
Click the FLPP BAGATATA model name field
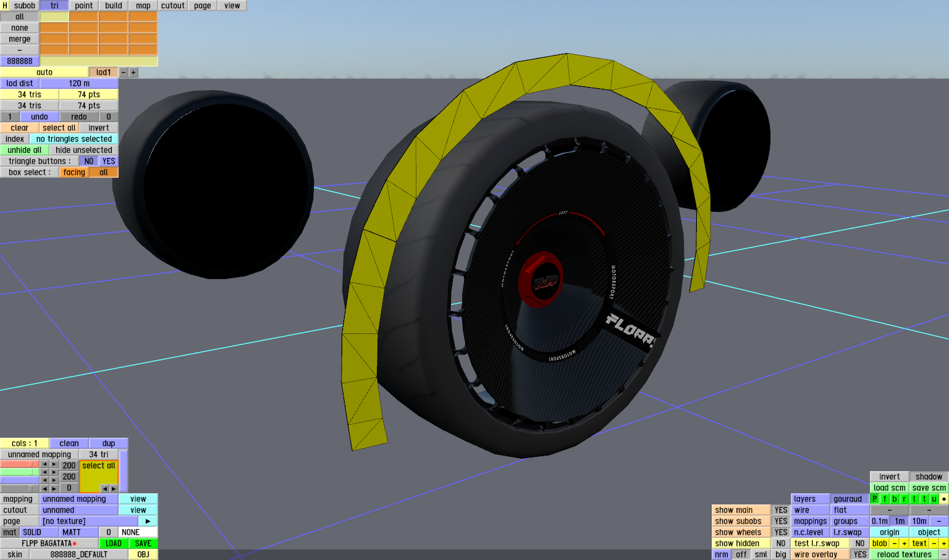click(x=49, y=543)
